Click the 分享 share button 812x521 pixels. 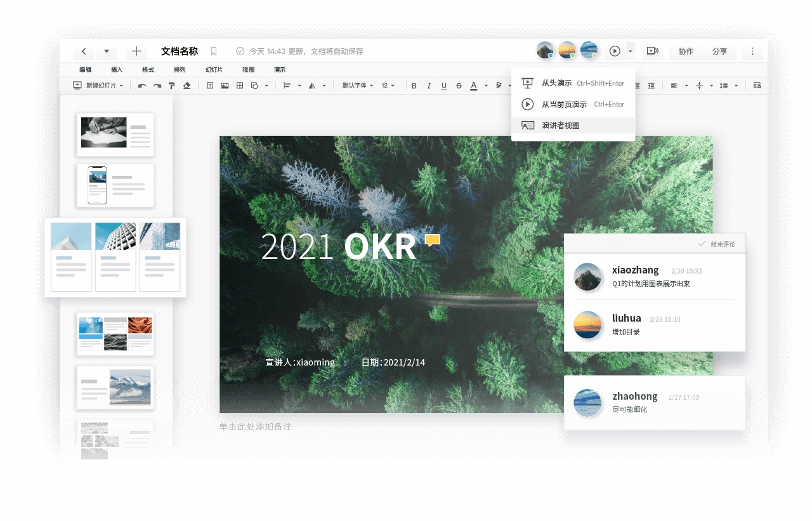719,51
